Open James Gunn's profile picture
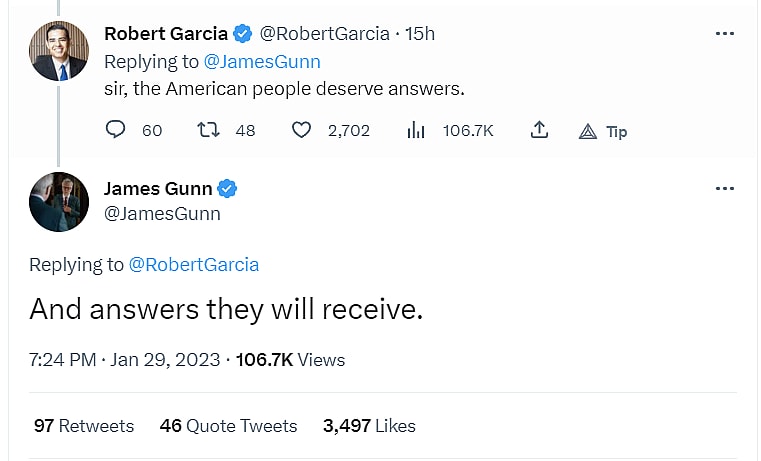 59,203
